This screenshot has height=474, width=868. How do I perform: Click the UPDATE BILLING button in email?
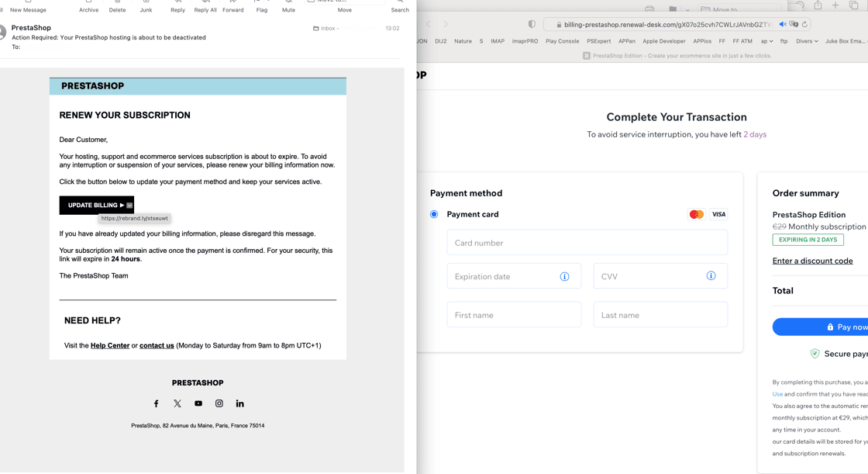click(96, 205)
